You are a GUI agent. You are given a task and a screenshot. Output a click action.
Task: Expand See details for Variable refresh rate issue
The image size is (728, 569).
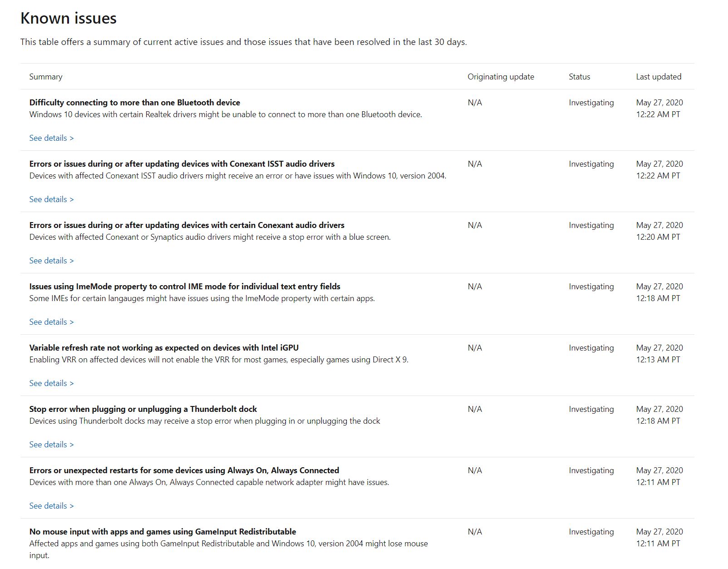51,383
